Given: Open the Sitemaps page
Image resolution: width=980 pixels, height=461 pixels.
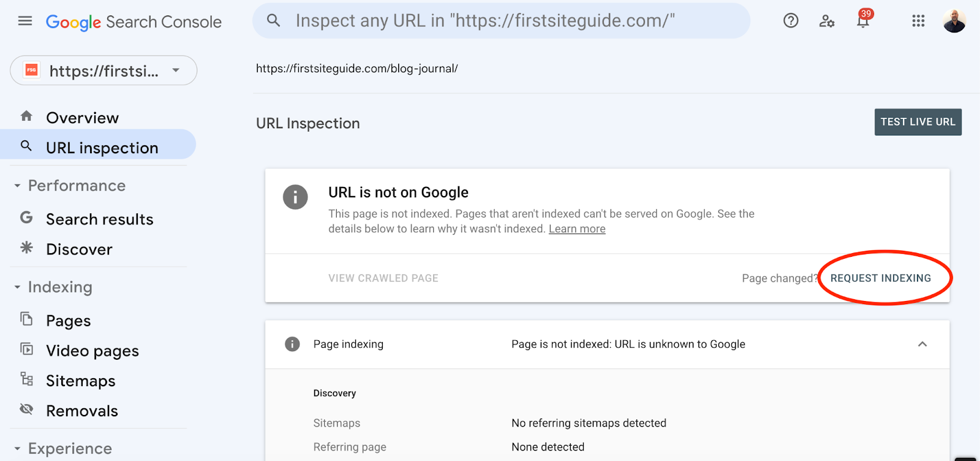Looking at the screenshot, I should point(80,381).
